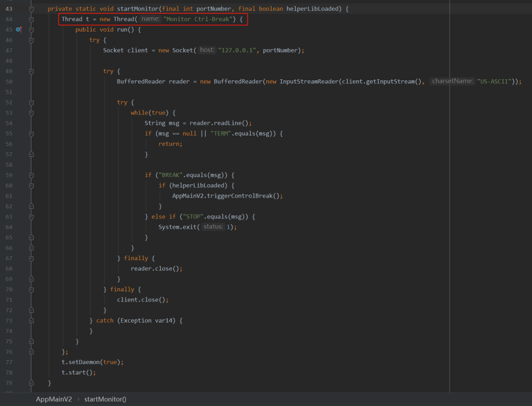This screenshot has width=532, height=406.
Task: Click the helperLibLoaded parameter on line 43
Action: coord(312,9)
